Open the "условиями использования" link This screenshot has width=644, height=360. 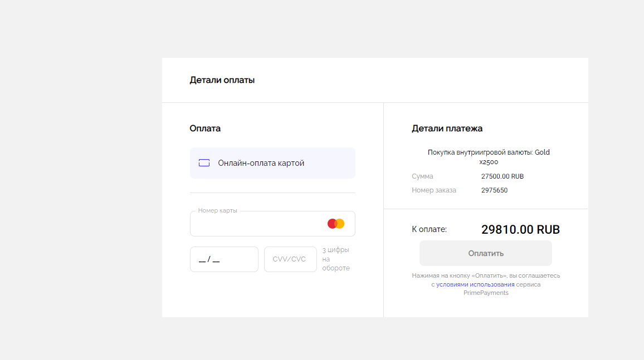tap(475, 284)
